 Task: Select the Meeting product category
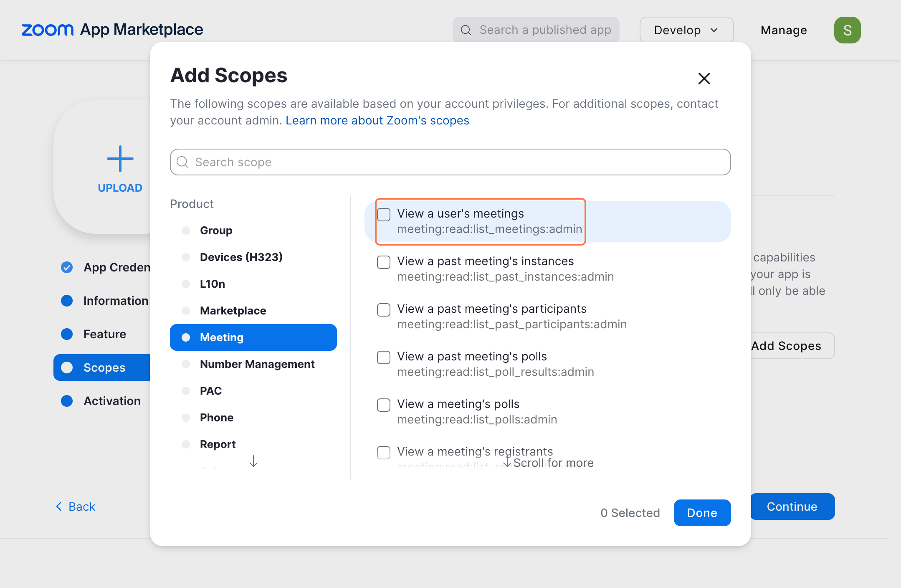click(x=253, y=337)
